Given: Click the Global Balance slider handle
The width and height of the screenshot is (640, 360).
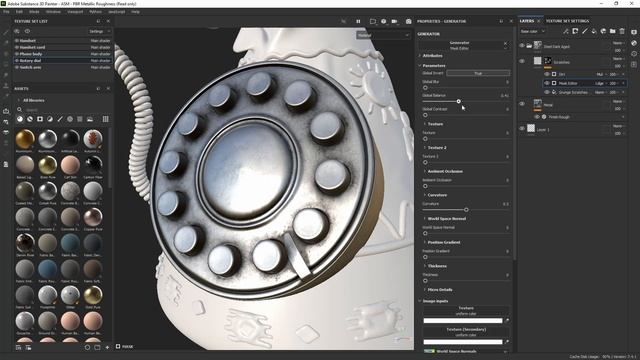Looking at the screenshot, I should [x=458, y=101].
